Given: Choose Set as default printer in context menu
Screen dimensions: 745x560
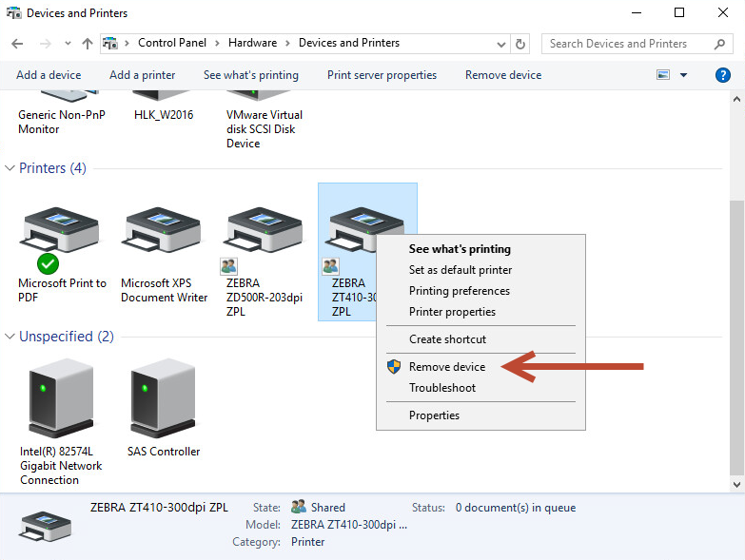Looking at the screenshot, I should (x=460, y=270).
